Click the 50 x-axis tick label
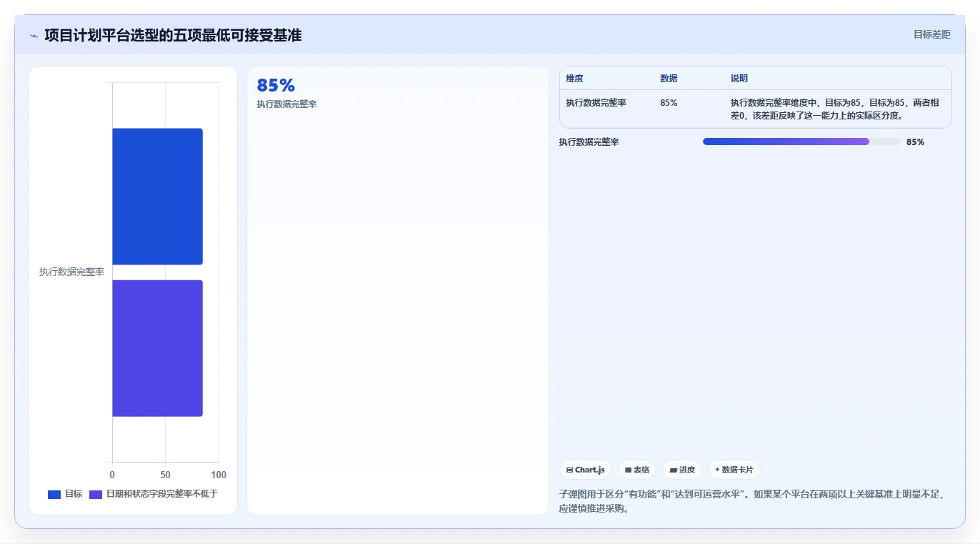 click(x=165, y=475)
